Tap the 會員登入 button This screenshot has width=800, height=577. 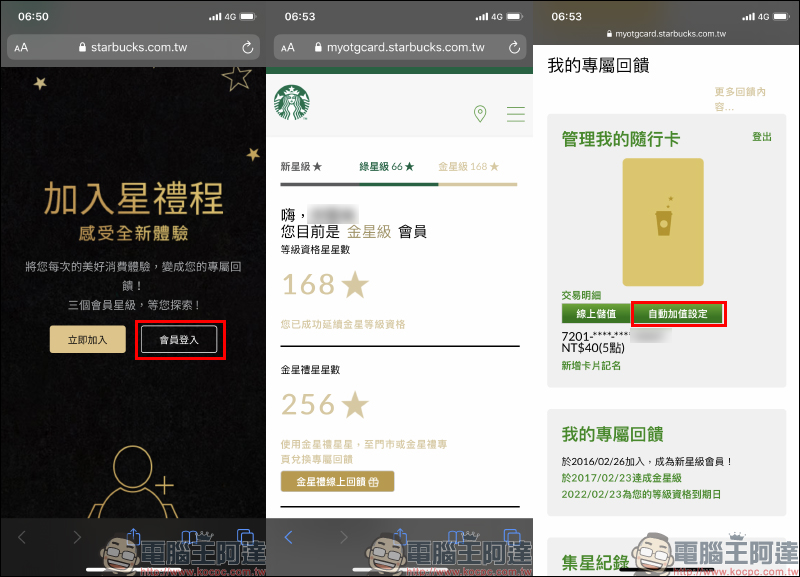click(179, 339)
